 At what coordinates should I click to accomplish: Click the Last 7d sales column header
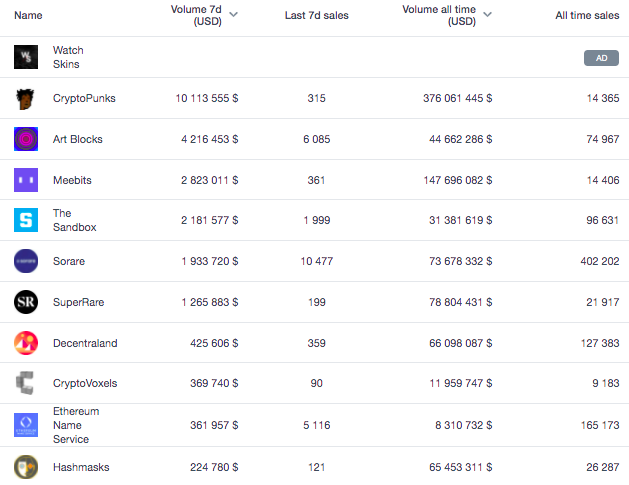pyautogui.click(x=316, y=16)
